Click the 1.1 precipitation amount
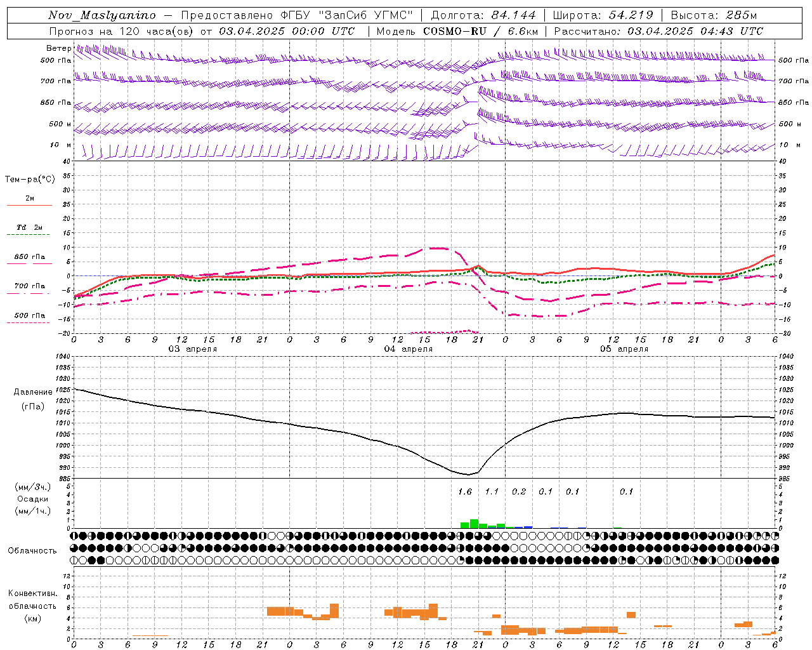This screenshot has height=650, width=812. pos(492,491)
